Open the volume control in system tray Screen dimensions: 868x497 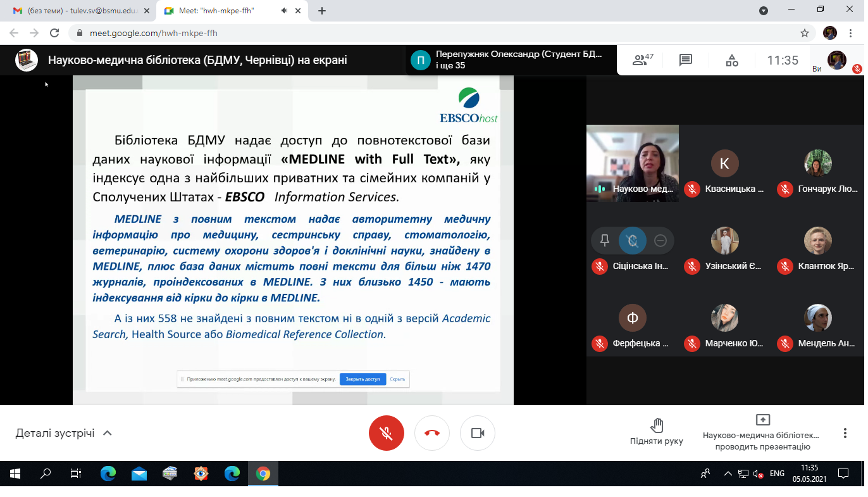tap(758, 474)
